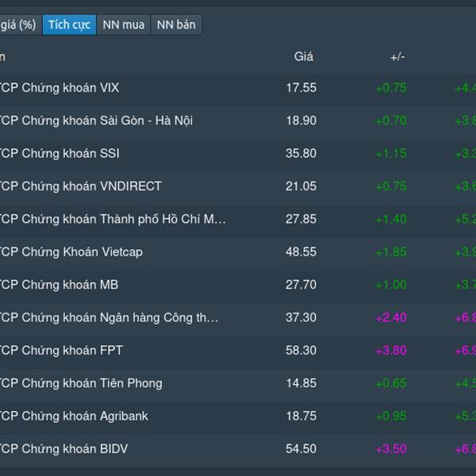Image resolution: width=476 pixels, height=476 pixels.
Task: Click the +0.75 change in VIX row
Action: [x=390, y=88]
